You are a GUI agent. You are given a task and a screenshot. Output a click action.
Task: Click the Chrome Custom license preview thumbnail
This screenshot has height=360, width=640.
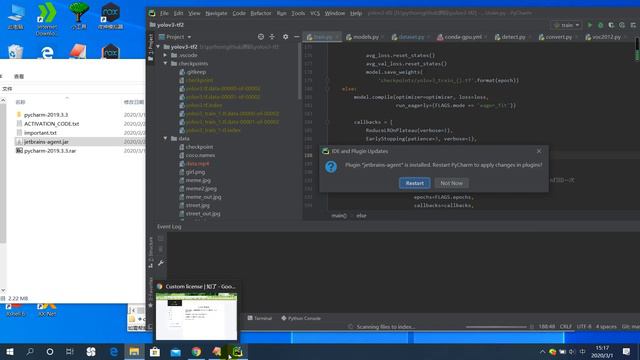tap(196, 316)
